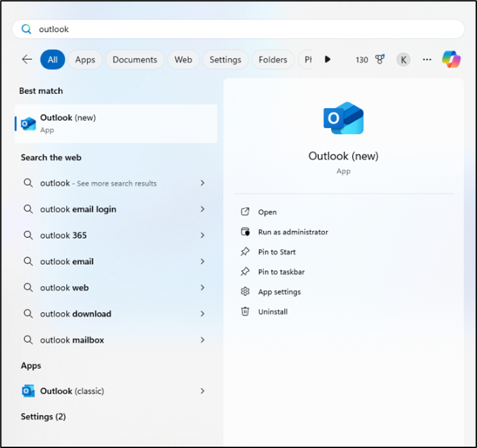477x448 pixels.
Task: Select Pin to taskbar option
Action: pyautogui.click(x=281, y=272)
